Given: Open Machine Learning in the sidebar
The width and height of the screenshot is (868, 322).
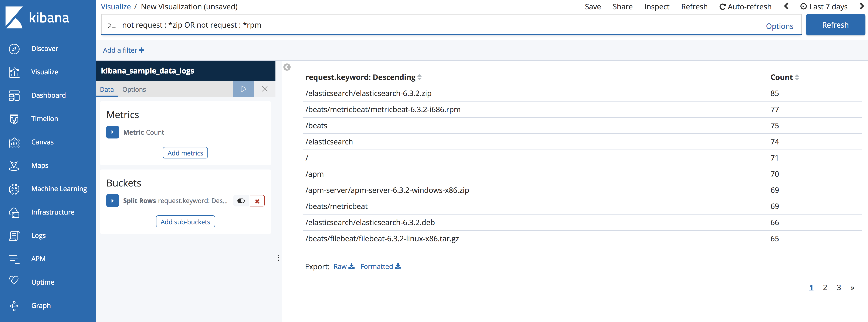Looking at the screenshot, I should [x=59, y=189].
